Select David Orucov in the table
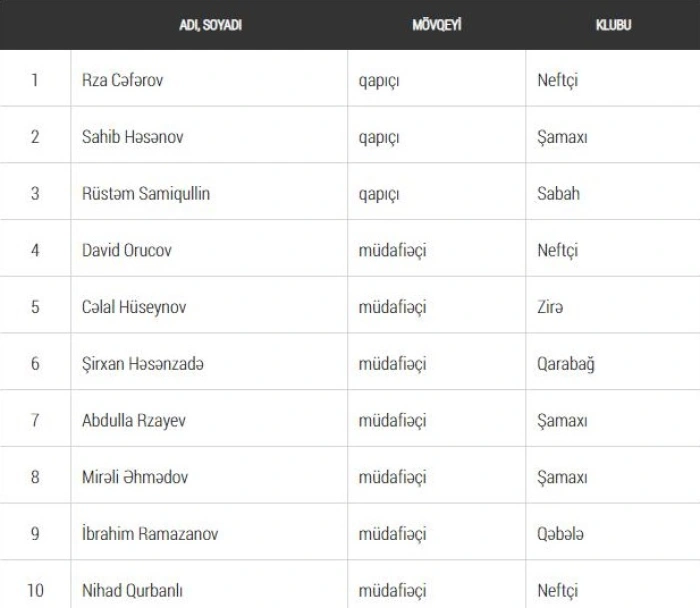This screenshot has height=608, width=700. click(126, 250)
